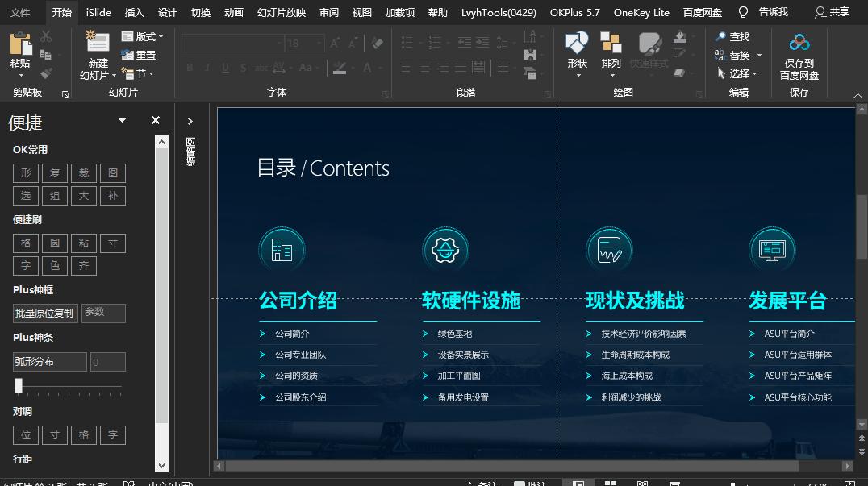
Task: Switch to the 插入 ribbon tab
Action: coord(134,13)
